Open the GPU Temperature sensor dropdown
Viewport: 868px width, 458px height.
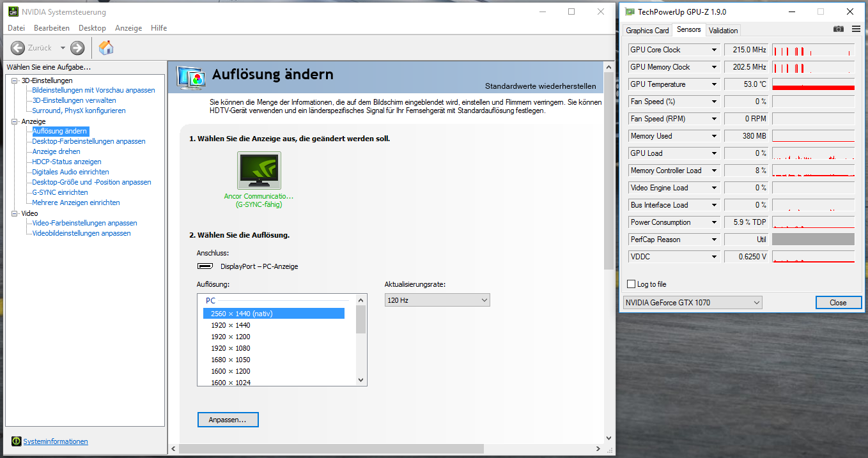click(714, 84)
